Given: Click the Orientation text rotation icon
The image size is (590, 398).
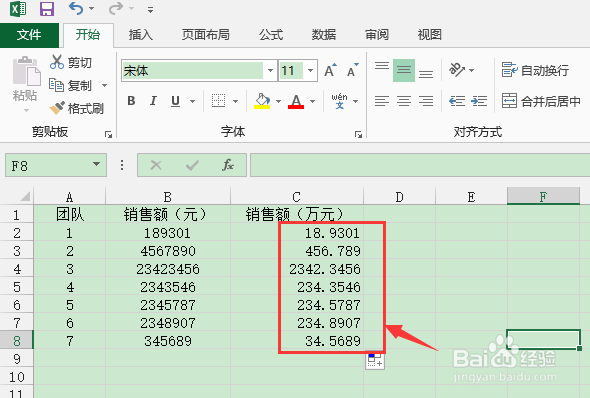Looking at the screenshot, I should click(457, 70).
